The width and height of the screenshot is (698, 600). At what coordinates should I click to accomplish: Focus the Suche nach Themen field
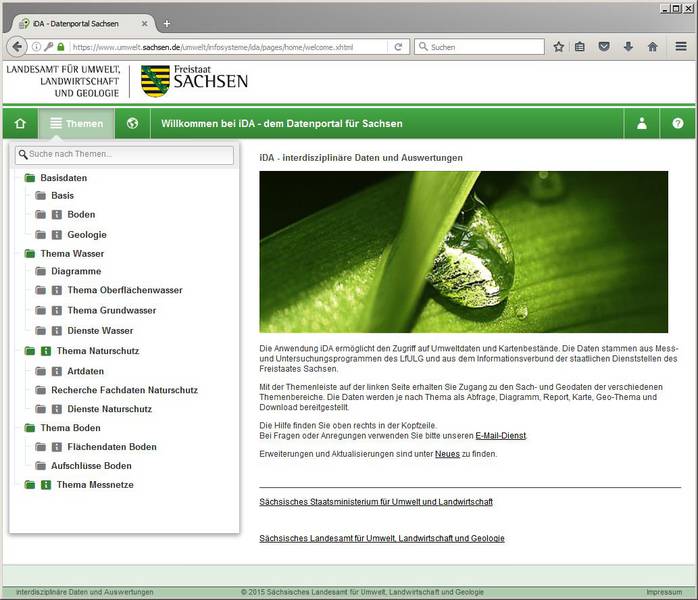[130, 155]
